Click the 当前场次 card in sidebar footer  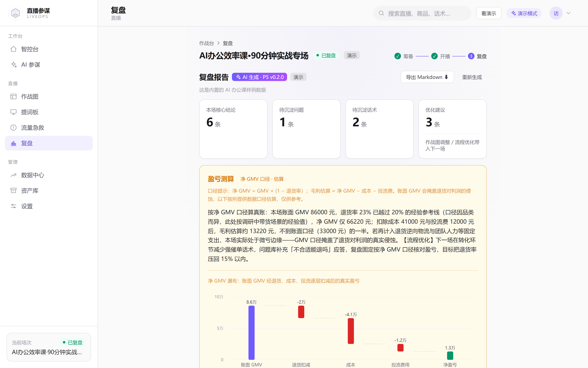coord(49,347)
